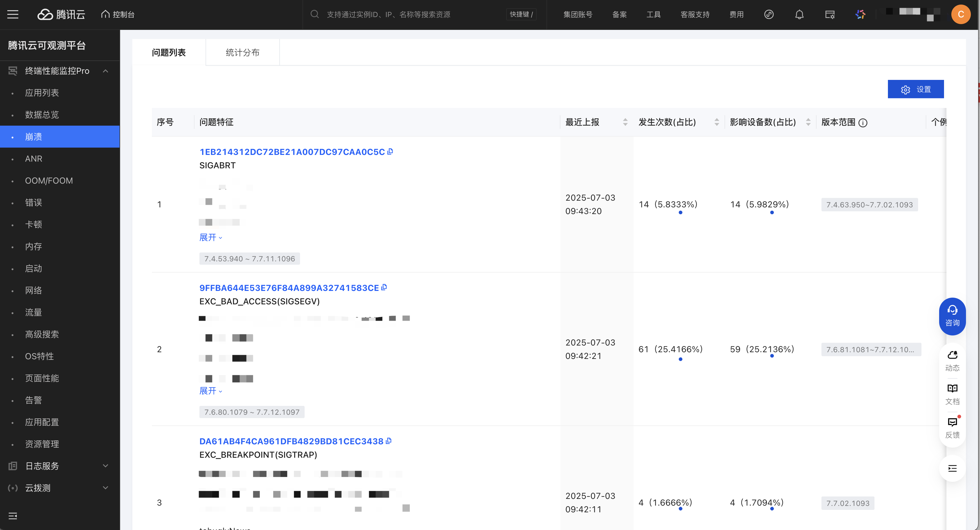The height and width of the screenshot is (530, 980).
Task: Open the 咨询 floating button
Action: [x=952, y=316]
